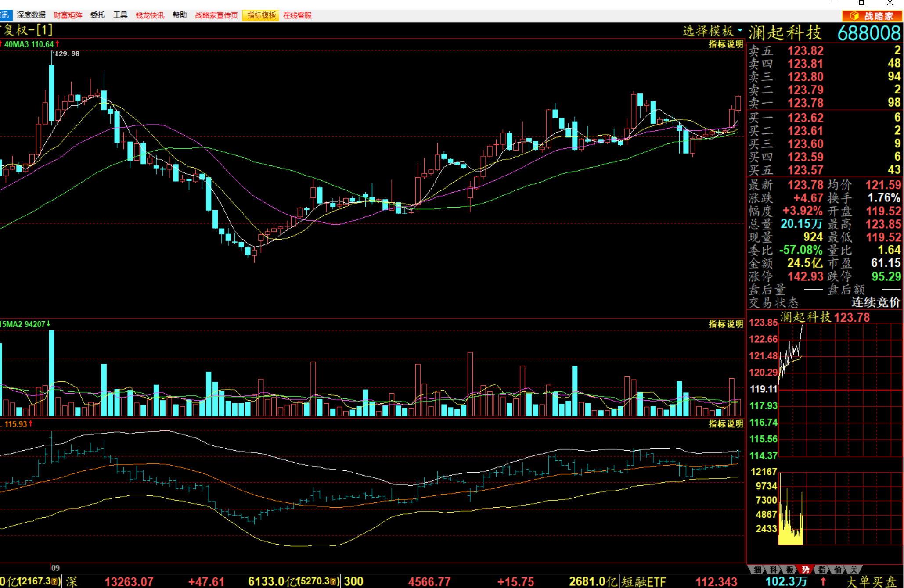Switch to the 指 tab

point(821,570)
